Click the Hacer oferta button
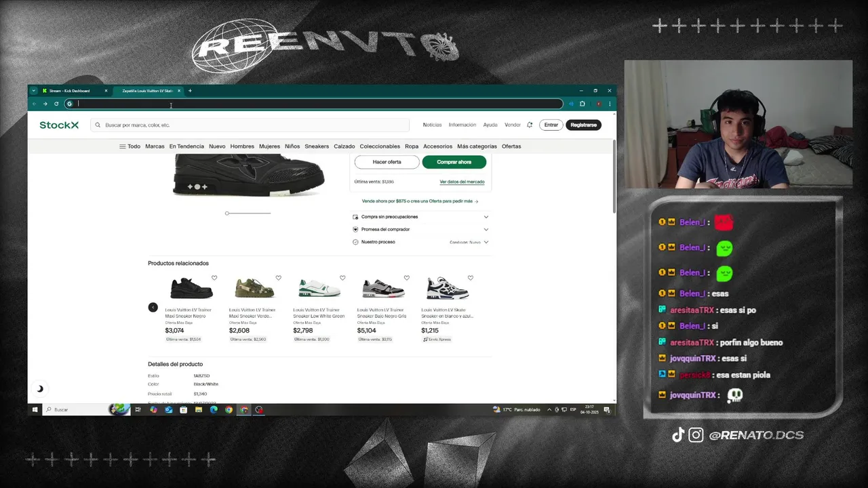 (x=387, y=162)
